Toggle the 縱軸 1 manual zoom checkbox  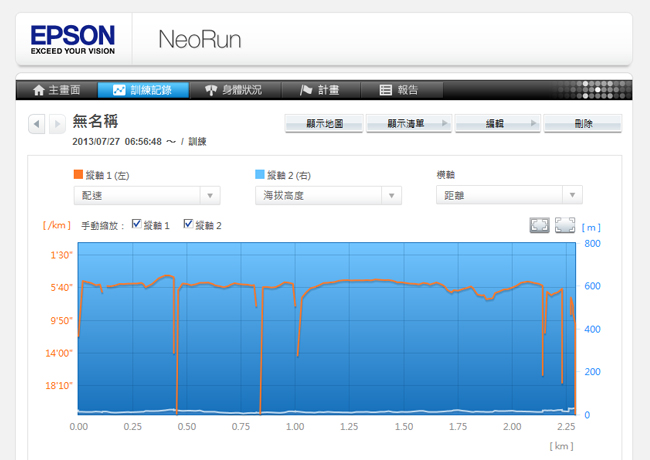coord(136,224)
